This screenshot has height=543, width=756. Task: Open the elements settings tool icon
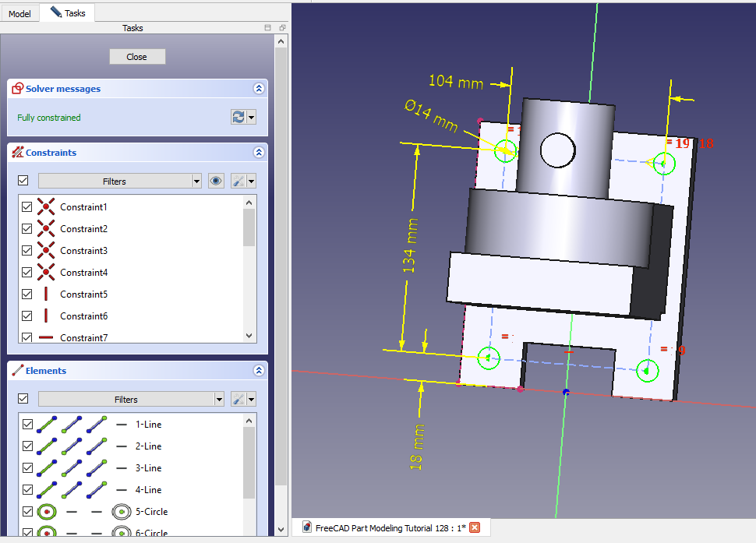pos(239,399)
